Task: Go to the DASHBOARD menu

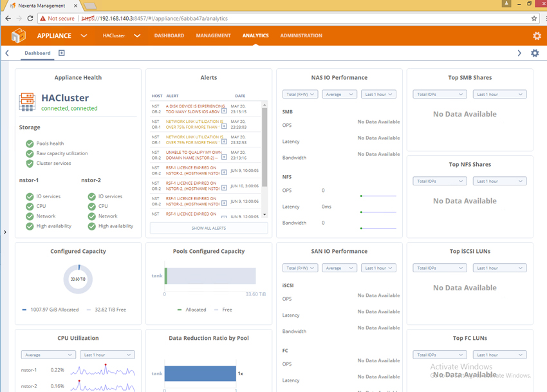Action: point(169,35)
